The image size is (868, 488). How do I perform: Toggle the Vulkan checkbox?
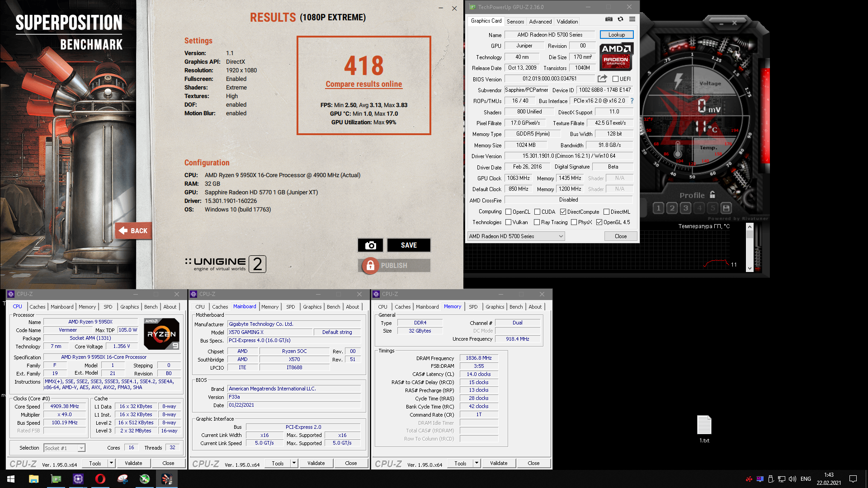coord(508,222)
